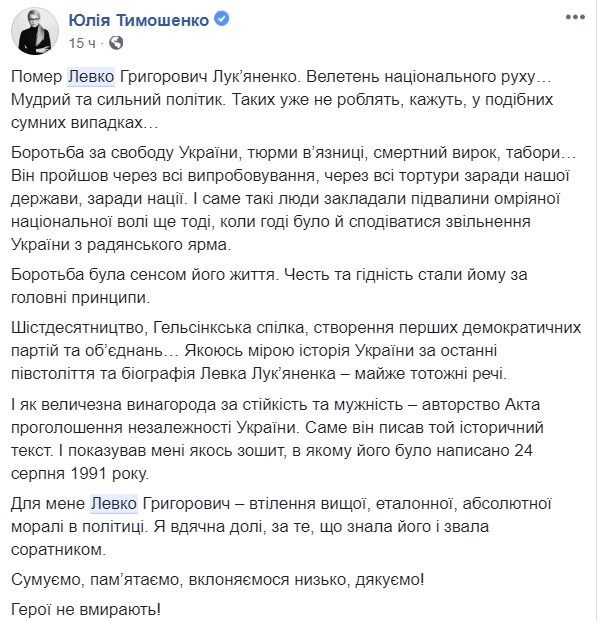Click the words "Гельсінкська спілка"
Viewport: 597px width, 621px height.
point(229,328)
